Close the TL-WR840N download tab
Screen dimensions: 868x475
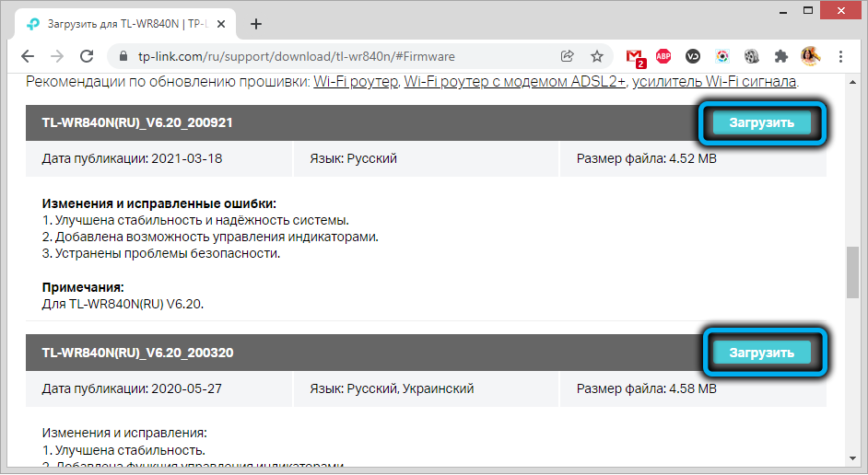click(x=221, y=24)
